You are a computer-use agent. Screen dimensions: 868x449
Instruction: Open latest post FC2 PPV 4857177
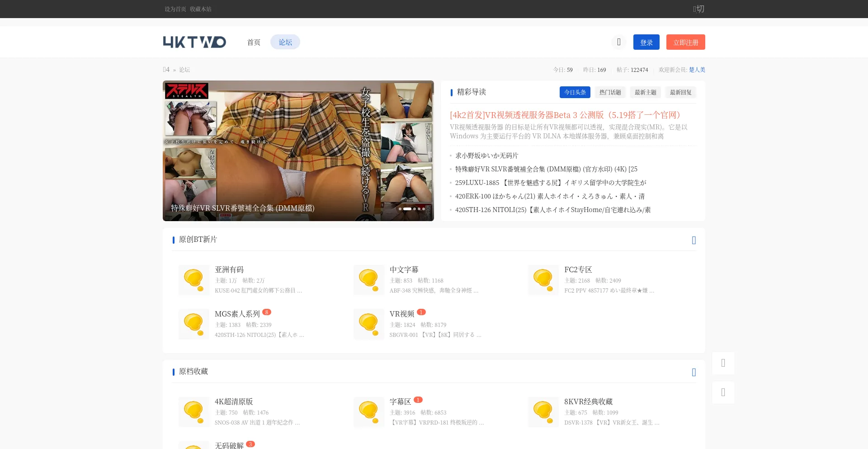(609, 290)
